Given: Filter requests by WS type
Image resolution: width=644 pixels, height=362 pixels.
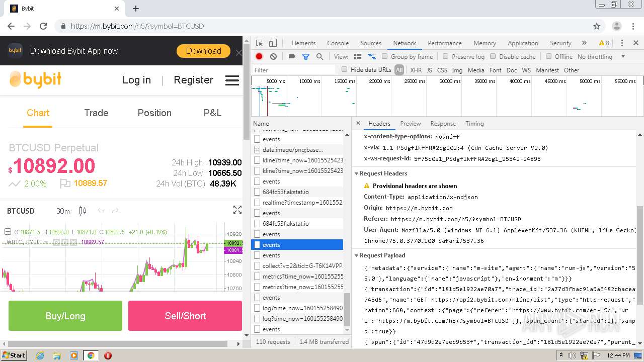Looking at the screenshot, I should coord(526,70).
